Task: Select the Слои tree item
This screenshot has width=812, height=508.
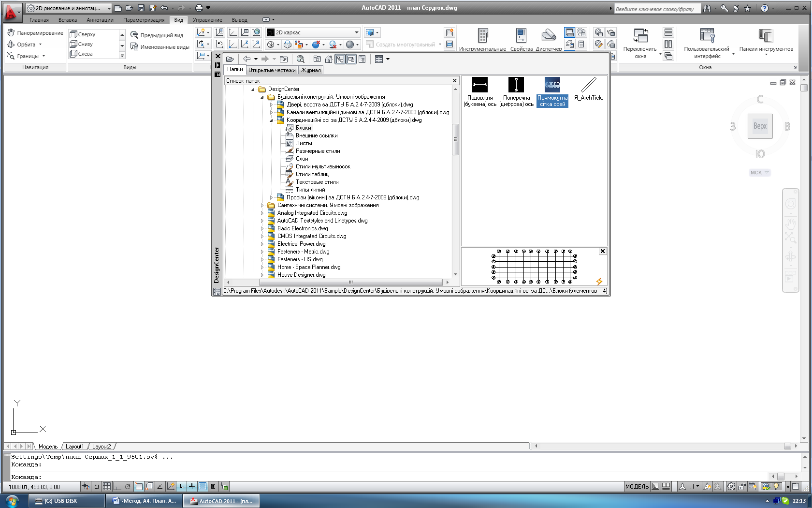Action: 302,159
